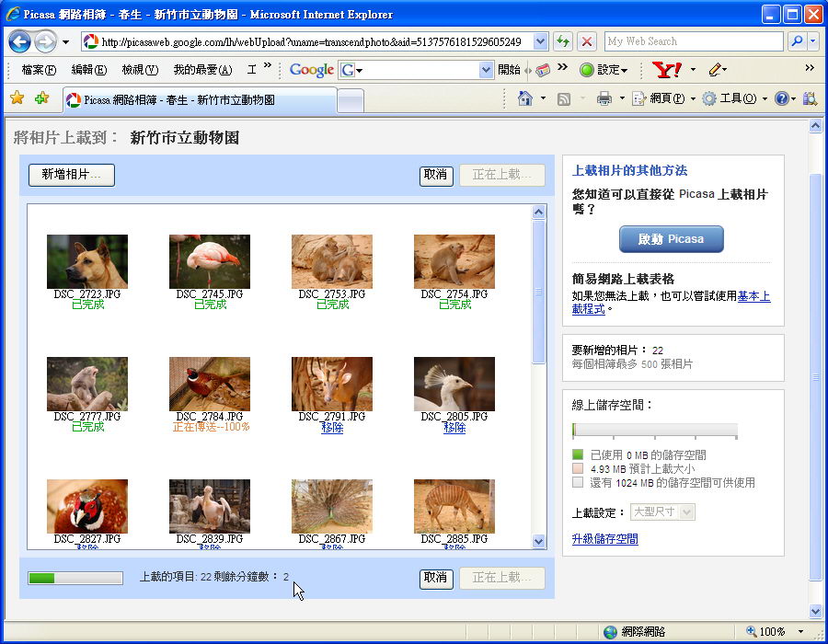
Task: Open Favorites Center with the yellow star
Action: [17, 98]
